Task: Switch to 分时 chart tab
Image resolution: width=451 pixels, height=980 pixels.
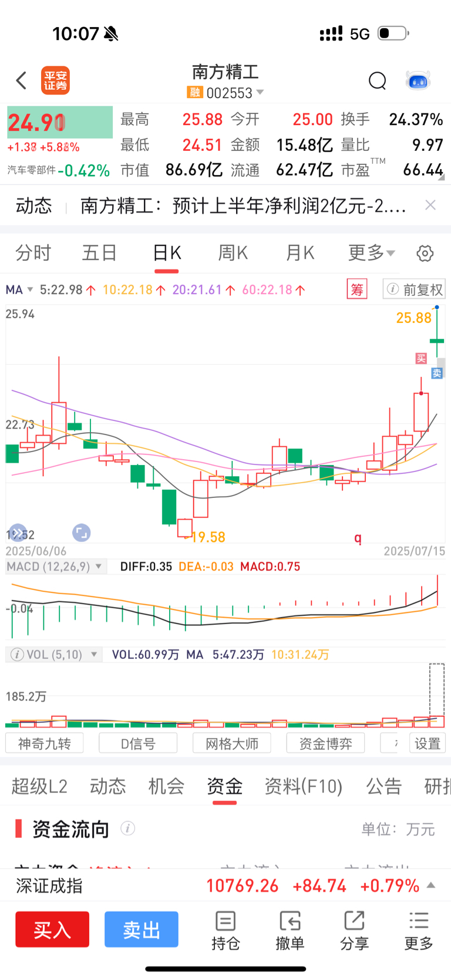Action: [x=33, y=253]
